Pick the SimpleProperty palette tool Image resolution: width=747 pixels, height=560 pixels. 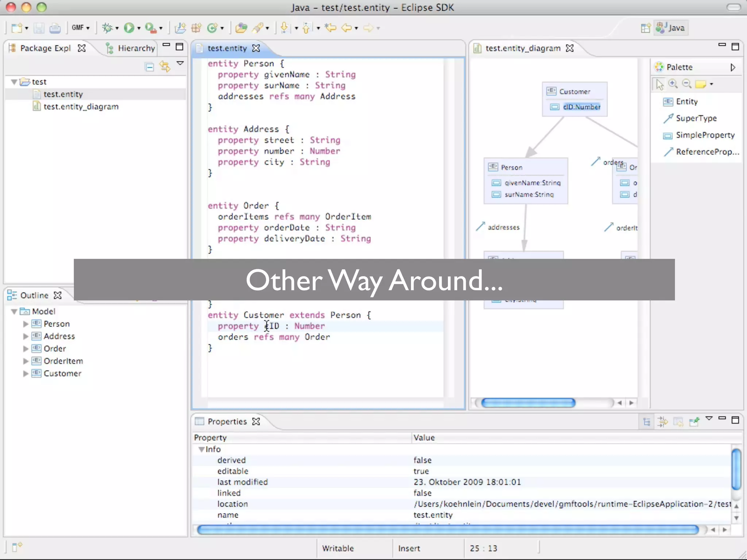point(705,135)
